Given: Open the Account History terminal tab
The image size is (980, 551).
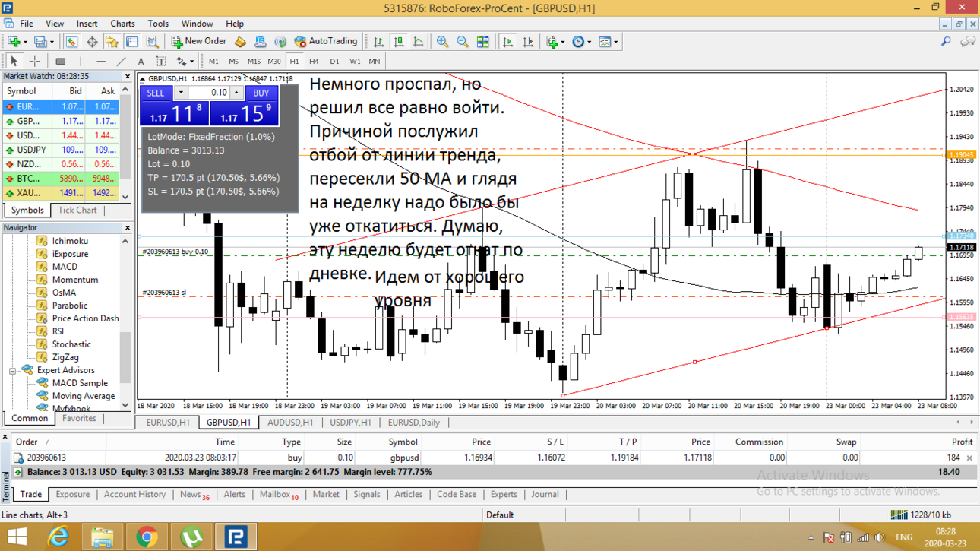Looking at the screenshot, I should (134, 494).
